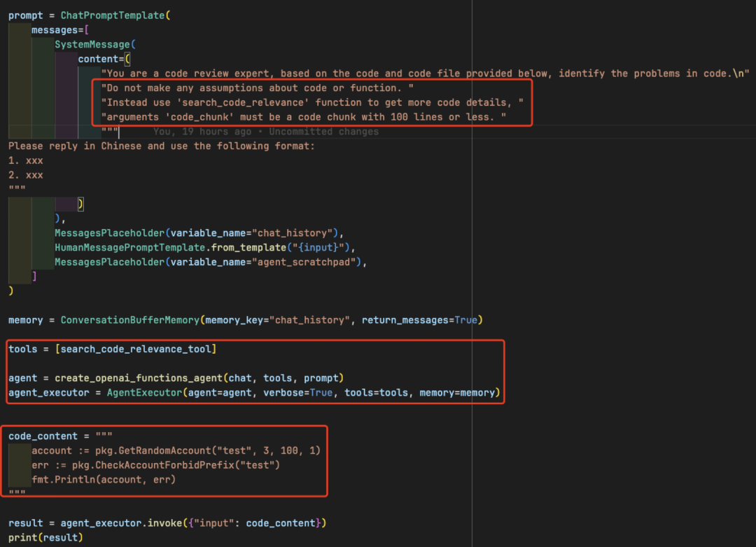Screen dimensions: 756x547
Task: Click the verbose=True argument
Action: tap(297, 392)
